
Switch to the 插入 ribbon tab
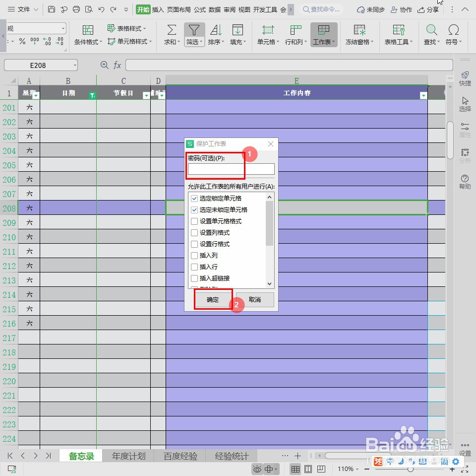(158, 10)
